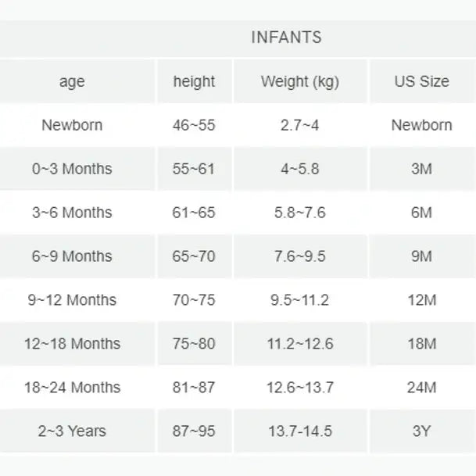The image size is (476, 476).
Task: Click the 9~12 Months age cell
Action: (72, 300)
